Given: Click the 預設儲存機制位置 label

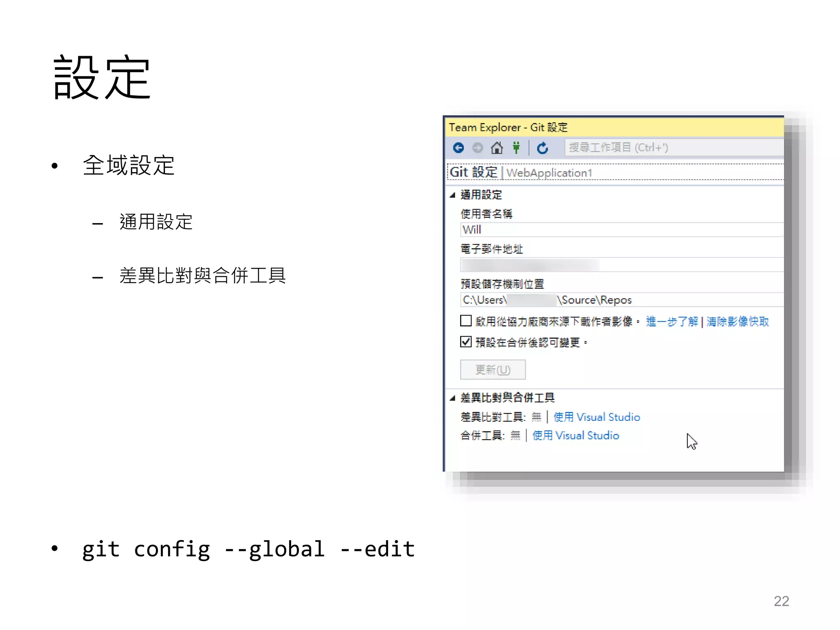Looking at the screenshot, I should (x=502, y=284).
